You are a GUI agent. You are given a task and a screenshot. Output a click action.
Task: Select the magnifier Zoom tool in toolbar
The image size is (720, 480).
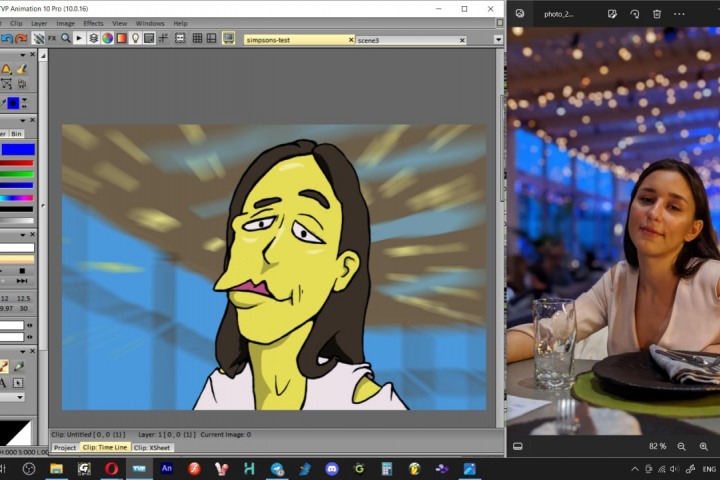tap(66, 38)
